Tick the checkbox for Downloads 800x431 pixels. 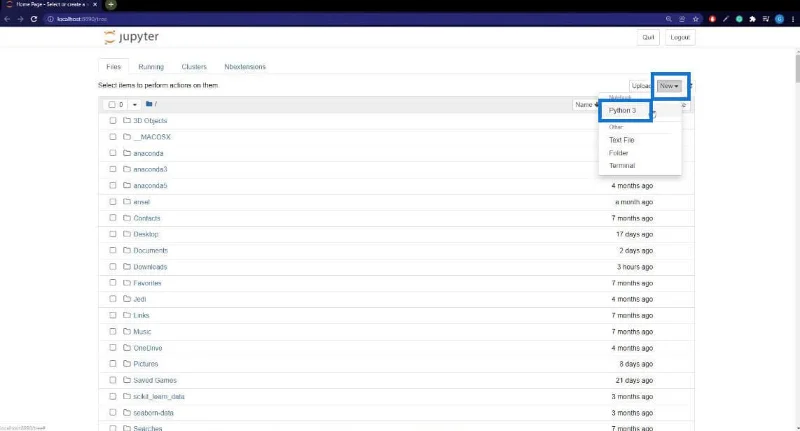tap(113, 267)
